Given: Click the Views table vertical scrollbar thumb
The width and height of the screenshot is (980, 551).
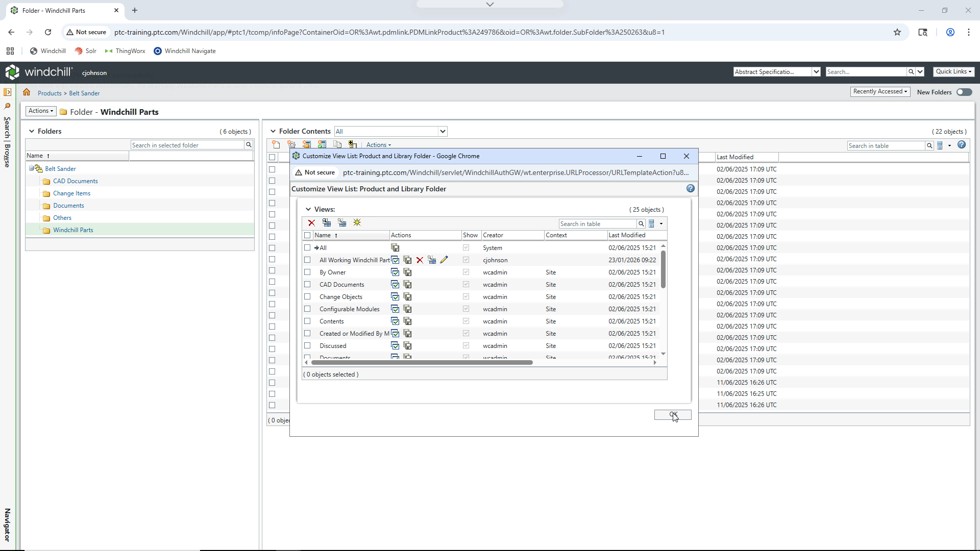Looking at the screenshot, I should click(663, 269).
